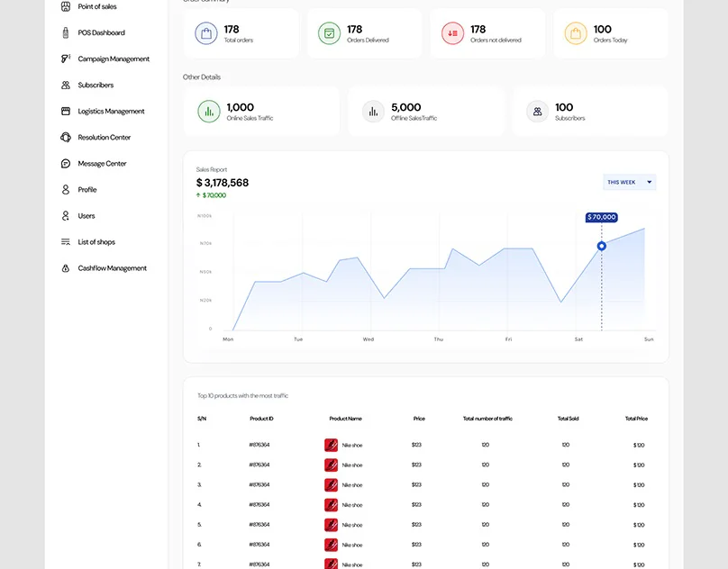Click Nike shoe thumbnail in row 1
The width and height of the screenshot is (728, 569).
(x=331, y=445)
